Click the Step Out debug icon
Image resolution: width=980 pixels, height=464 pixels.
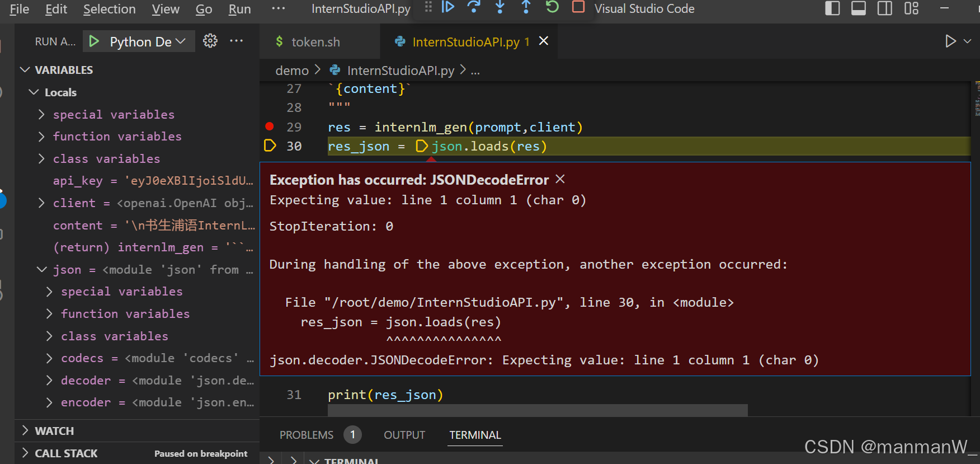tap(526, 7)
